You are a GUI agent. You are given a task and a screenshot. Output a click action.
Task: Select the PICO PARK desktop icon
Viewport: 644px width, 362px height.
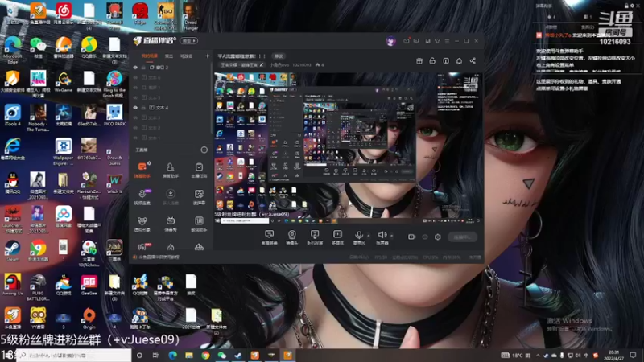coord(114,115)
